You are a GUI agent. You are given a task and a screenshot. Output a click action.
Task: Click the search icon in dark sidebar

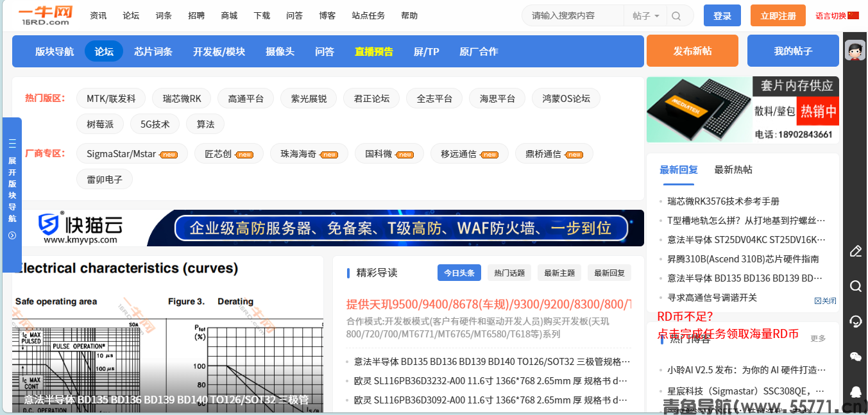[855, 286]
